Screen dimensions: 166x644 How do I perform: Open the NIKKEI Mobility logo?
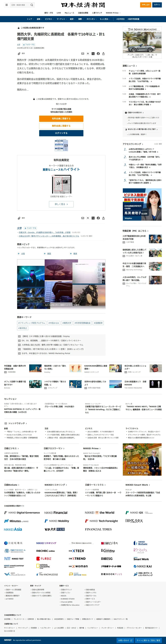point(57,521)
